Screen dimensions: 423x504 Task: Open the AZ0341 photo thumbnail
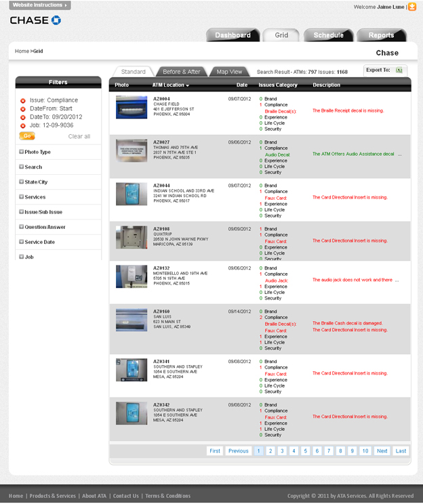pyautogui.click(x=132, y=370)
